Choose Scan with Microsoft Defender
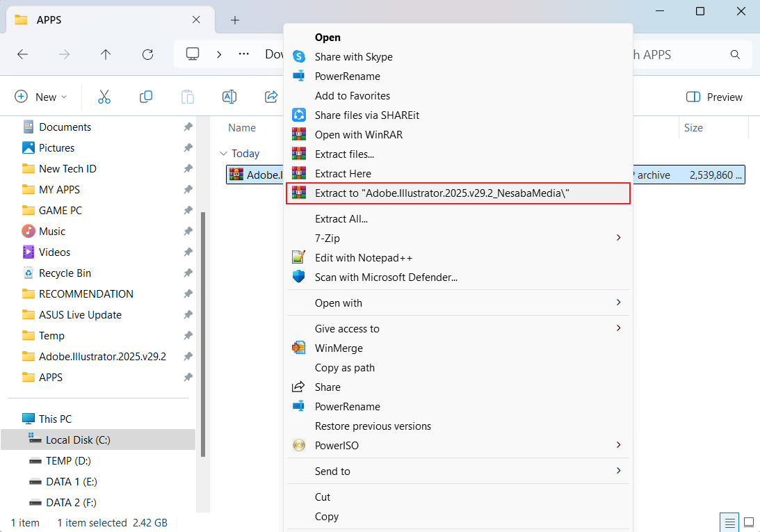This screenshot has width=760, height=532. (386, 277)
